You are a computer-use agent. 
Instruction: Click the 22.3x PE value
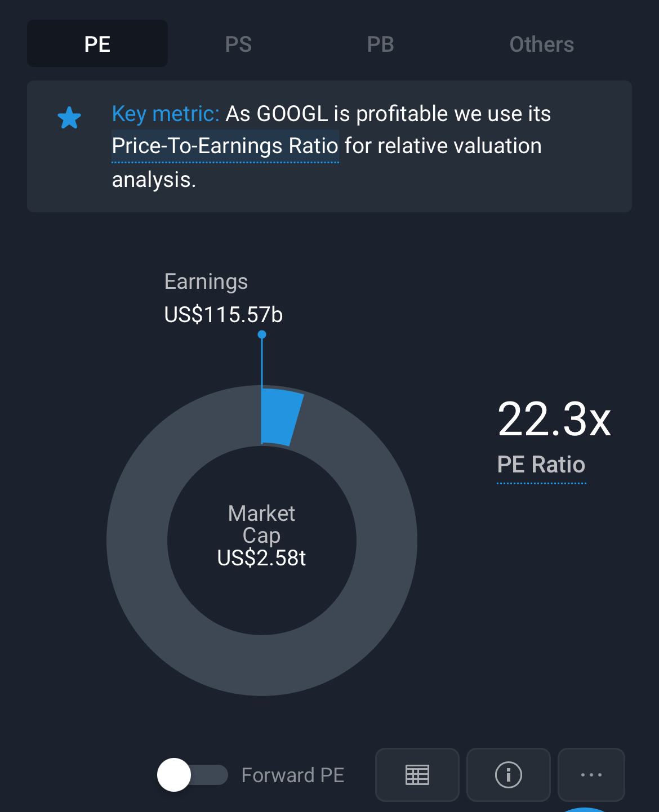coord(554,420)
